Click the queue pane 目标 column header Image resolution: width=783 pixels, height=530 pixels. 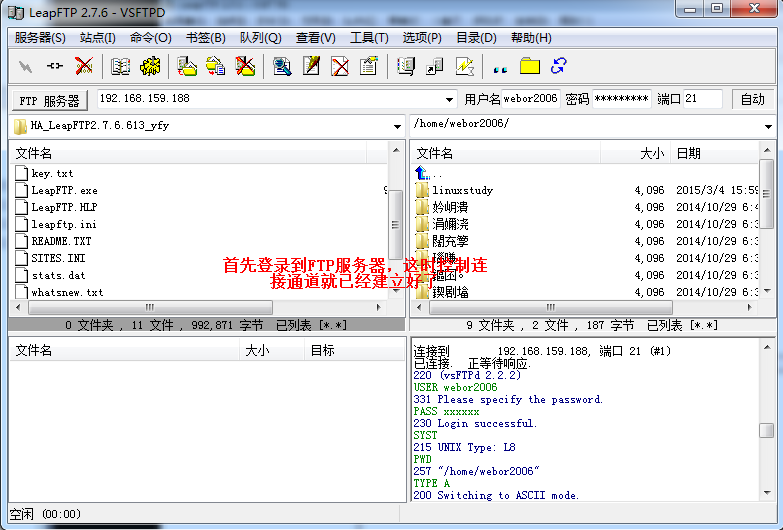pyautogui.click(x=354, y=350)
